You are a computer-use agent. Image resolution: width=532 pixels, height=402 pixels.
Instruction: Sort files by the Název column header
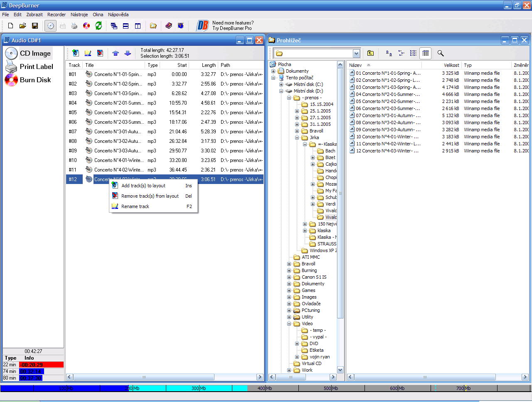[384, 65]
